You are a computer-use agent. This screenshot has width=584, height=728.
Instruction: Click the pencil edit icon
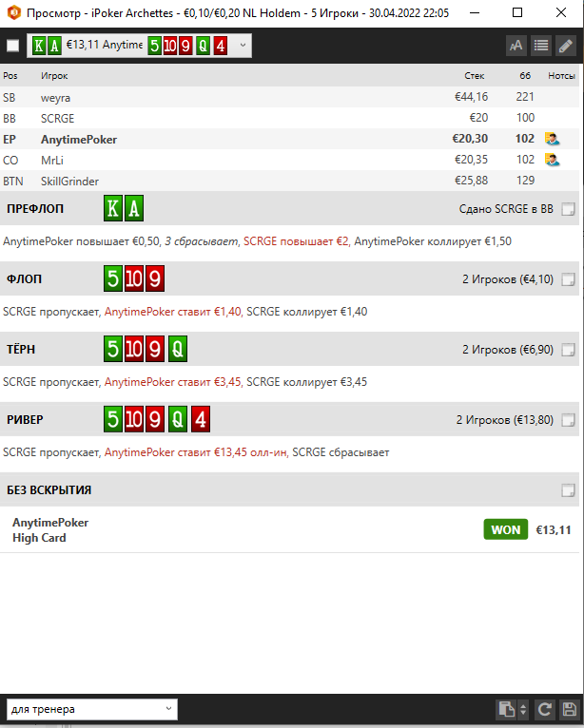pos(566,46)
